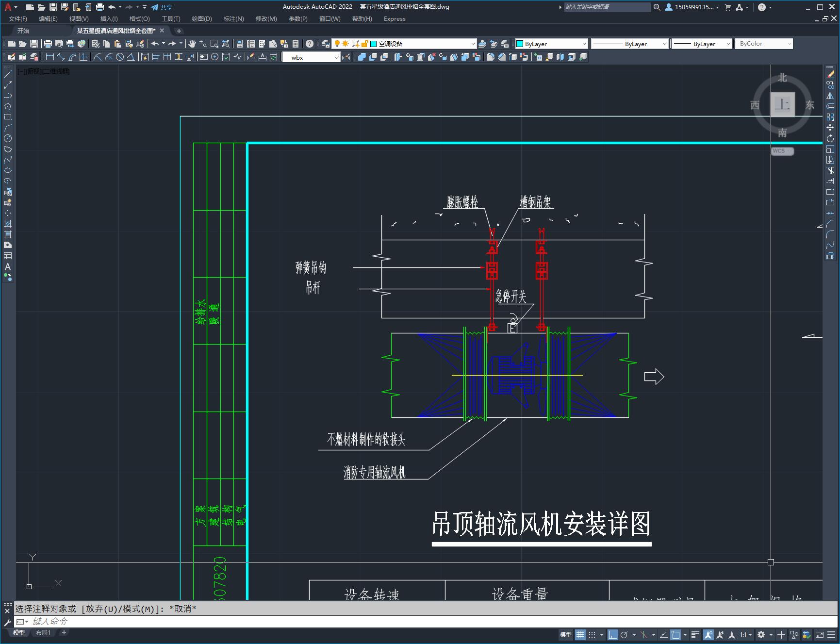The height and width of the screenshot is (644, 840).
Task: Select the Table tool in Draw toolbar
Action: click(x=8, y=256)
